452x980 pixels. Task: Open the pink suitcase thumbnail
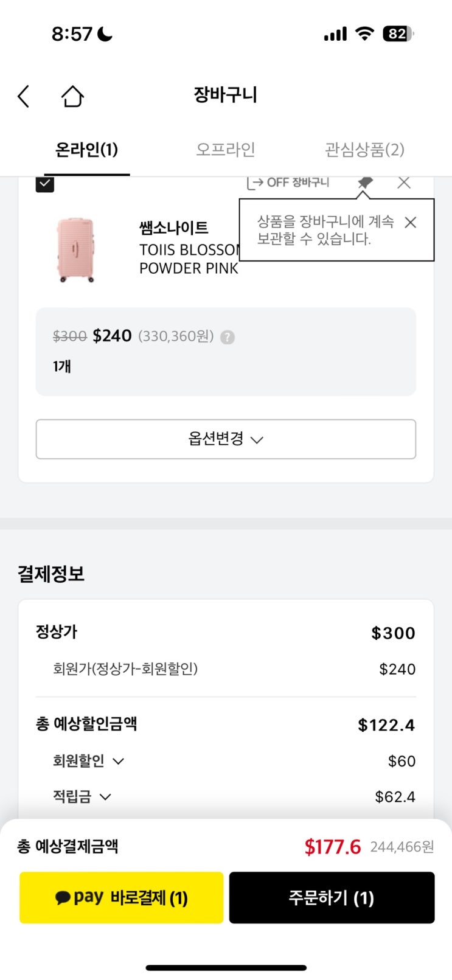pyautogui.click(x=76, y=250)
